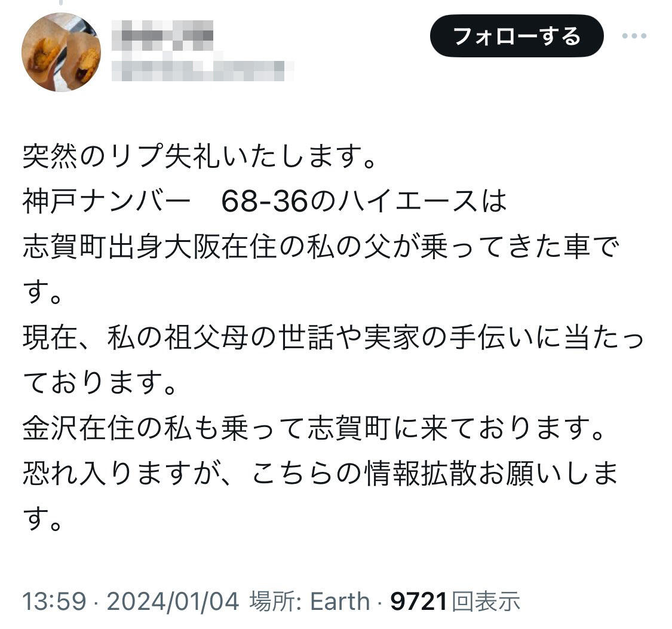Click the line 突然のリプ失礼いたします
The image size is (672, 629).
[x=200, y=155]
